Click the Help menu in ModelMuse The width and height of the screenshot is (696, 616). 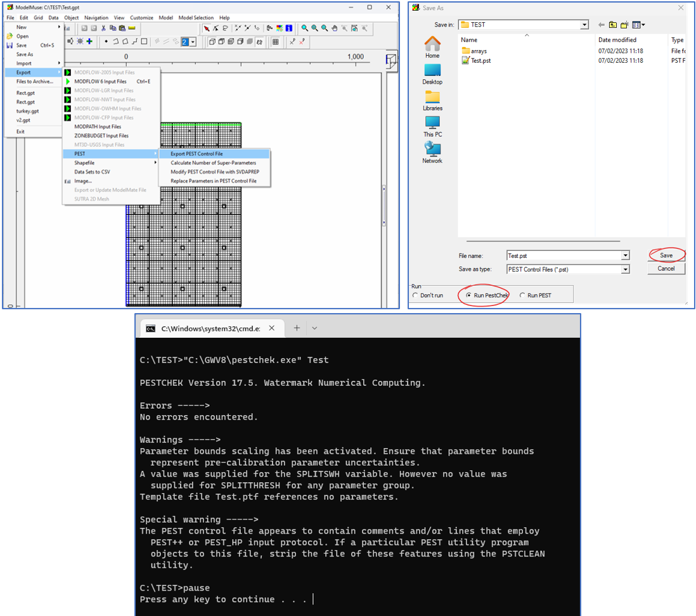point(224,18)
